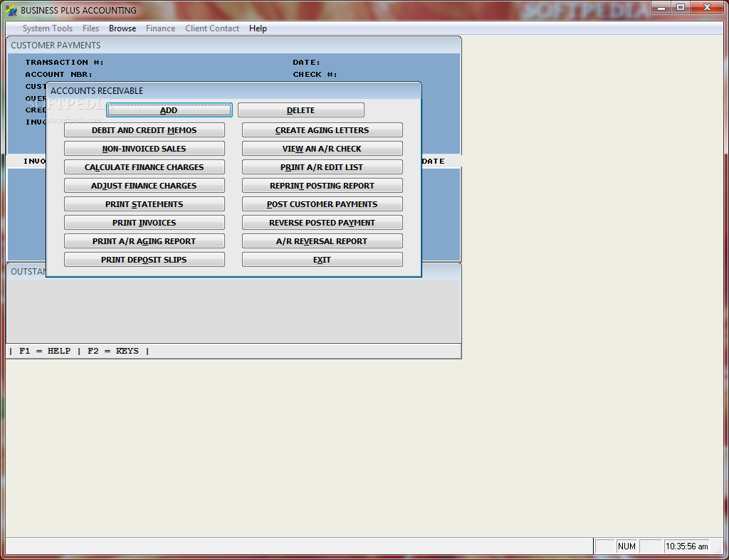The width and height of the screenshot is (729, 560).
Task: Open the Finance menu
Action: tap(160, 28)
